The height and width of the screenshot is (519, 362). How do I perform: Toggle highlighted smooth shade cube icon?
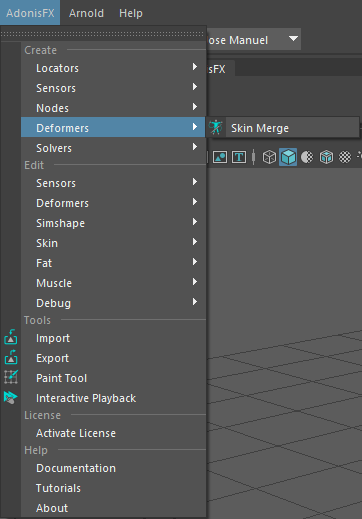coord(288,157)
